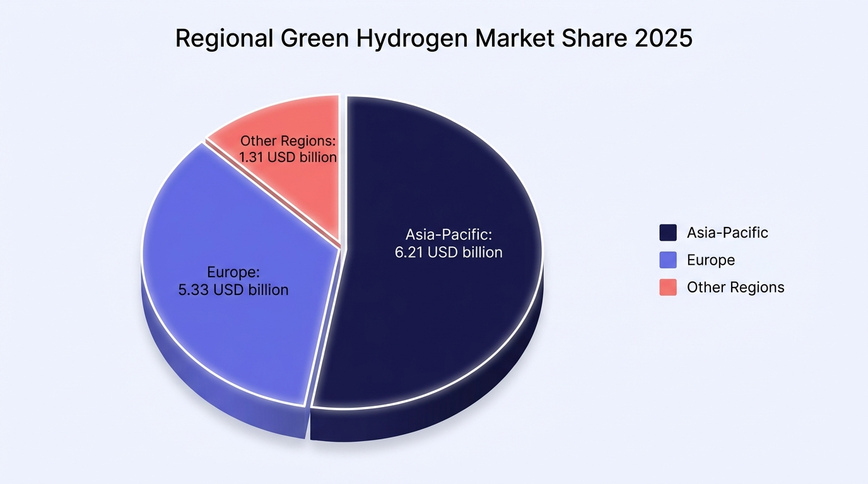Select the Europe legend text label
The image size is (868, 484).
point(711,260)
